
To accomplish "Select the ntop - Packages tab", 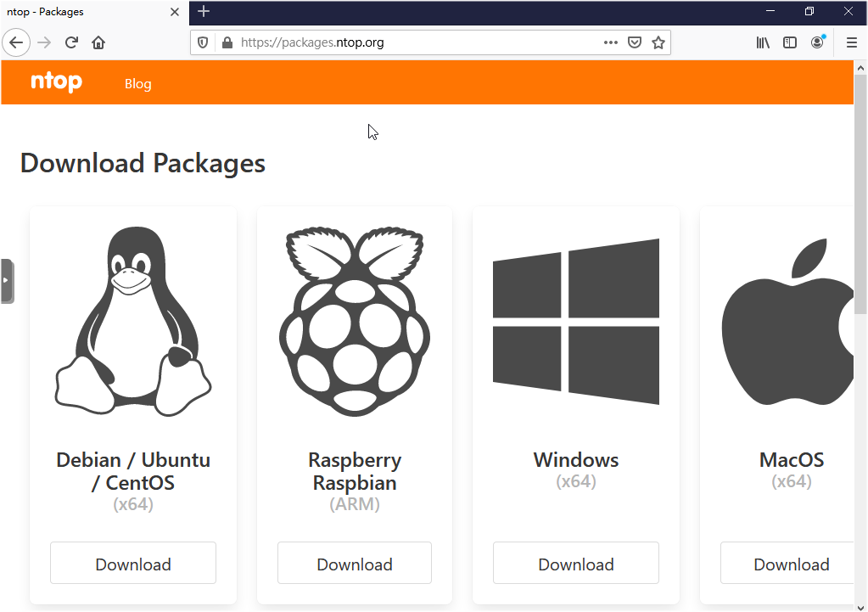I will [x=95, y=12].
